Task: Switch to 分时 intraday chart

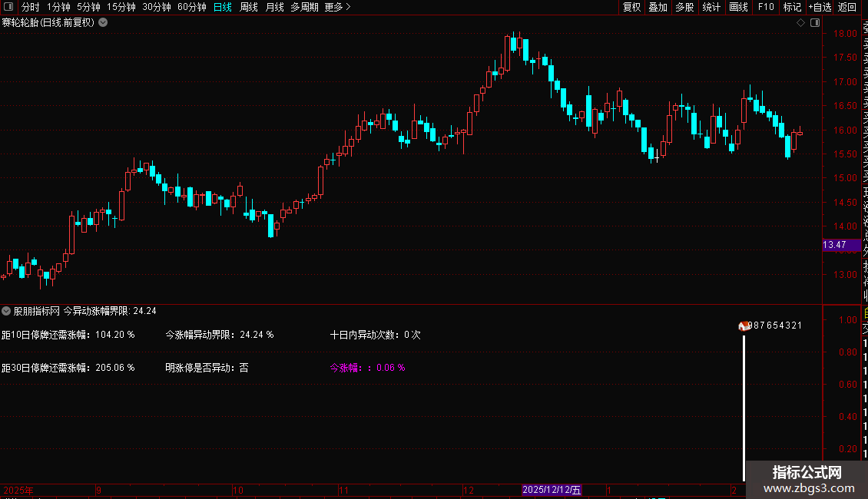Action: coord(31,7)
